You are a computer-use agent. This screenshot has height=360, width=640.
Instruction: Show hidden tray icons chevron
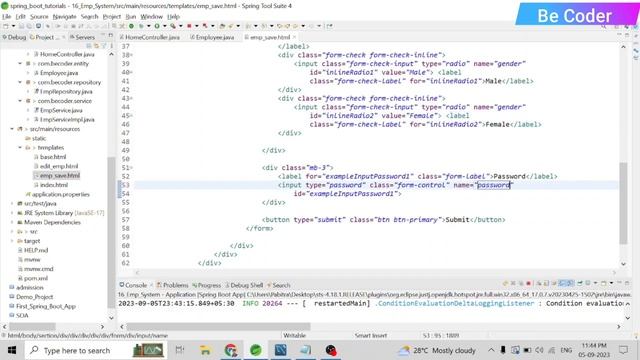point(491,350)
